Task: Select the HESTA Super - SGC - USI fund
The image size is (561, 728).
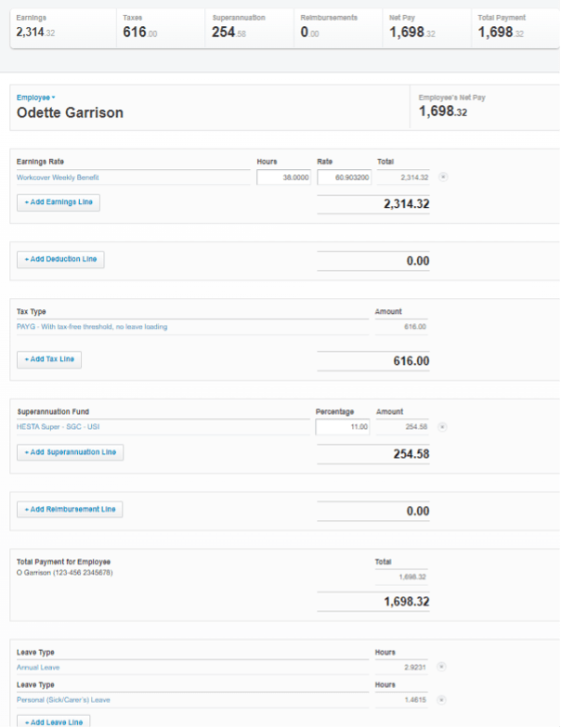Action: (58, 427)
